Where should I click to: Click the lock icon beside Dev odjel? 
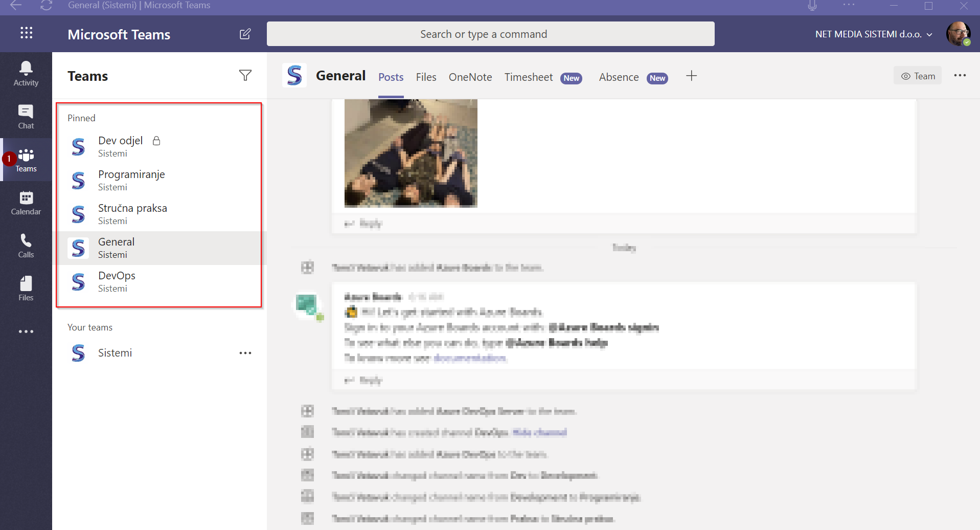[x=156, y=141]
